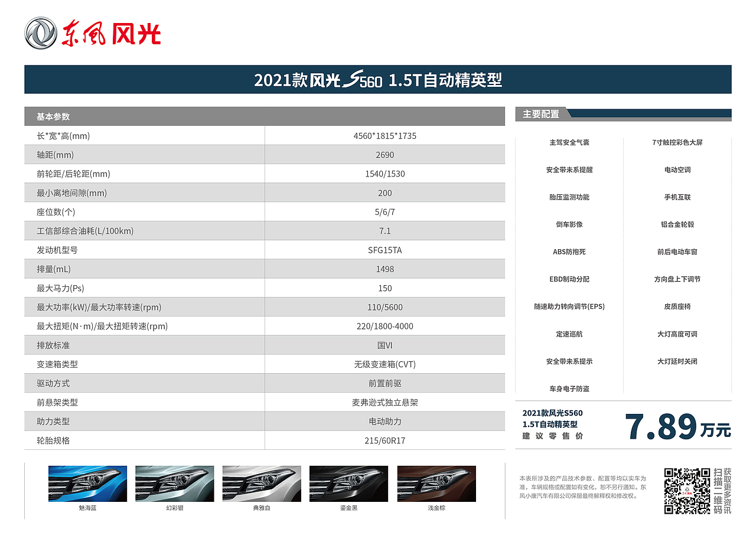Click the gearbox value 无级变速箱(CVT)
Image resolution: width=756 pixels, height=542 pixels.
click(x=385, y=365)
